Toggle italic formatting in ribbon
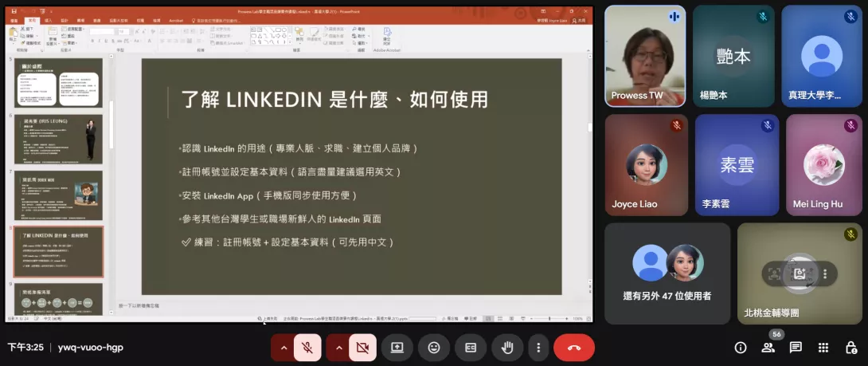This screenshot has height=366, width=868. [99, 41]
